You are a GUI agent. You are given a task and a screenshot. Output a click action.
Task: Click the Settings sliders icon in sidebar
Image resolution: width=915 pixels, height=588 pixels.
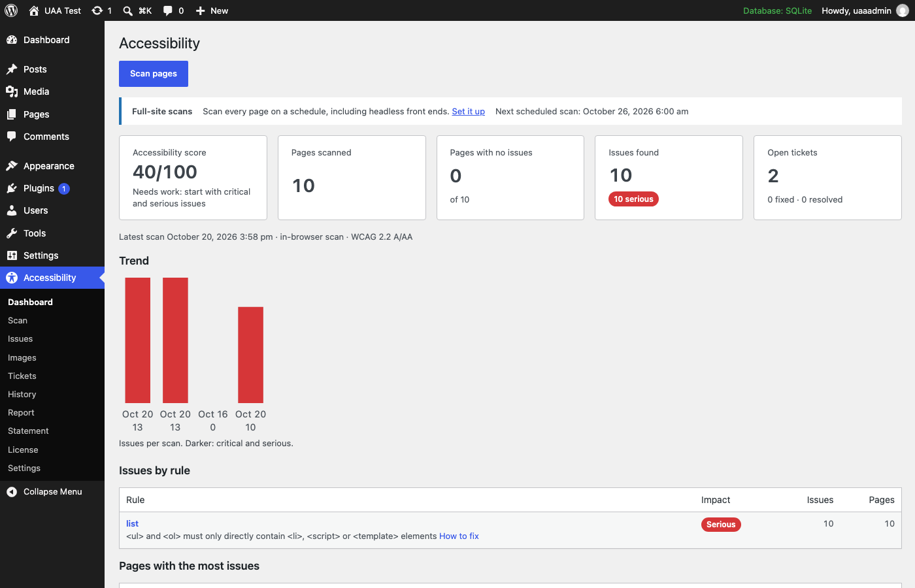(12, 255)
